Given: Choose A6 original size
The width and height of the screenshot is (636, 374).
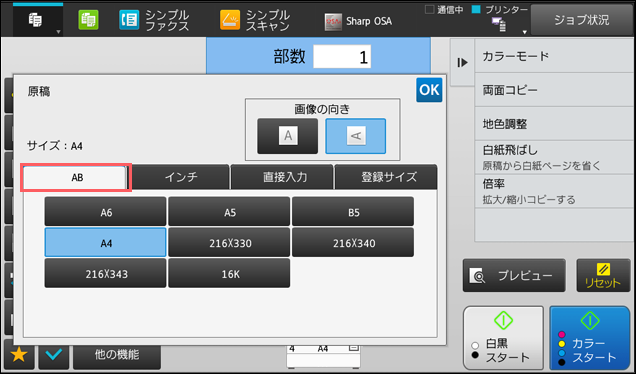Looking at the screenshot, I should [x=105, y=211].
